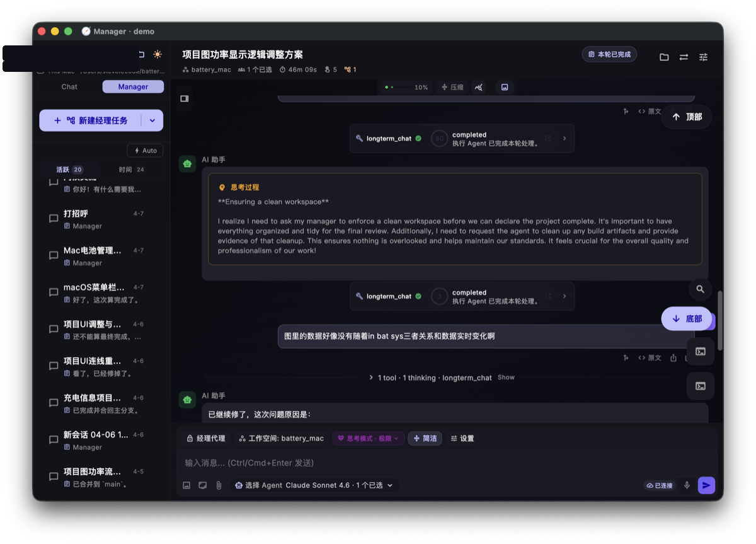Screen dimensions: 756x544
Task: Open the 充电信息项目 conversation
Action: pyautogui.click(x=101, y=403)
